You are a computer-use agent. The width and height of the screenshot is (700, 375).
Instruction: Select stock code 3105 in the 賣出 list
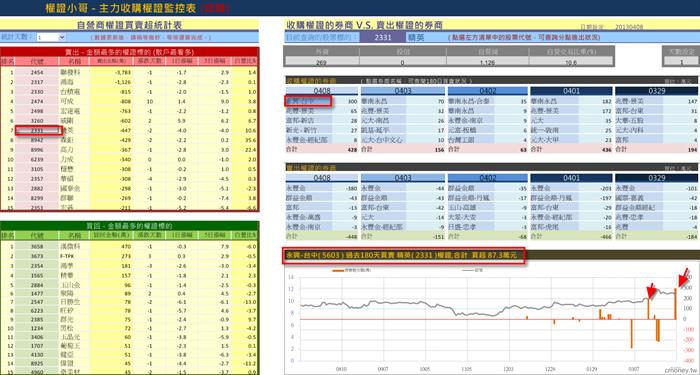[37, 169]
